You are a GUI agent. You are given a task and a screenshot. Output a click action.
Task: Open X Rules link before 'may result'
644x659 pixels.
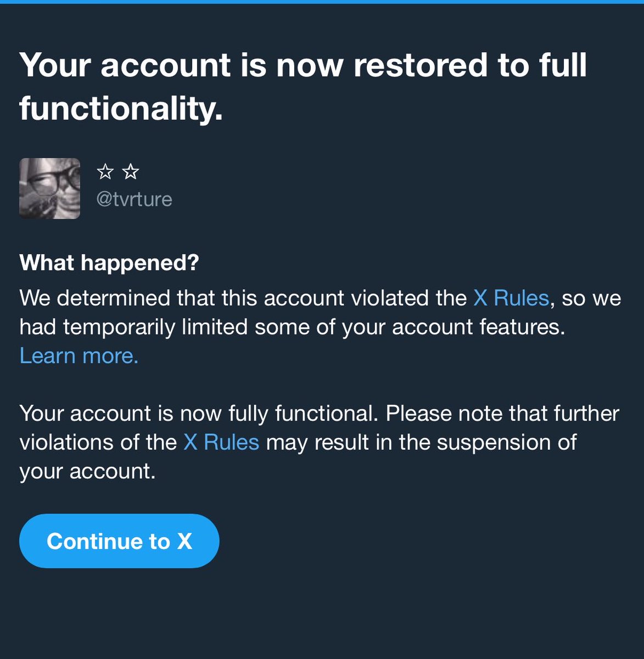(x=221, y=442)
